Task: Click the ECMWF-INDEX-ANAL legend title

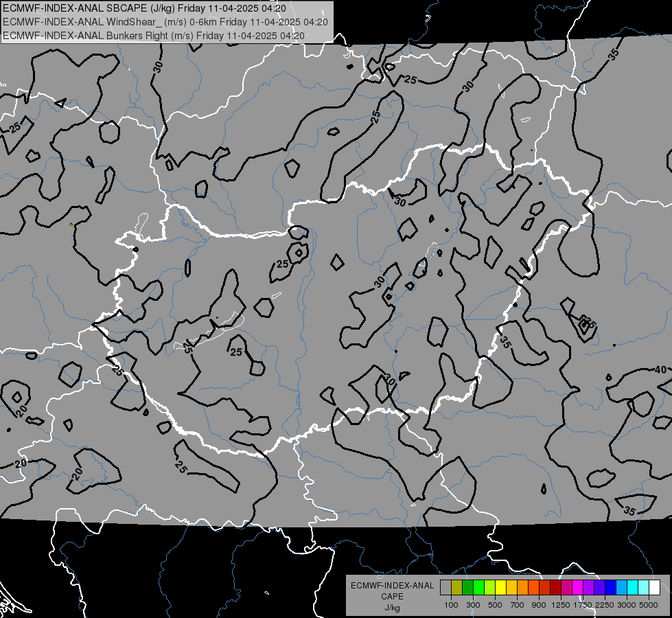Action: click(392, 586)
